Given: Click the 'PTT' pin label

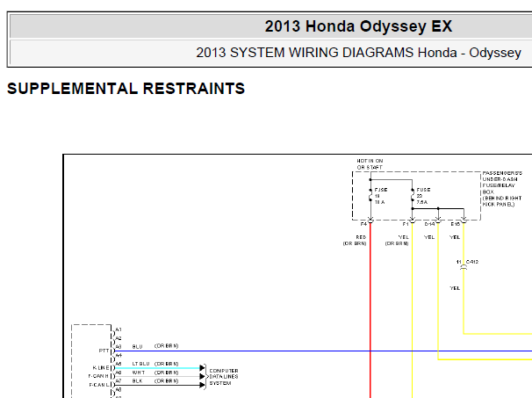Looking at the screenshot, I should [x=104, y=351].
